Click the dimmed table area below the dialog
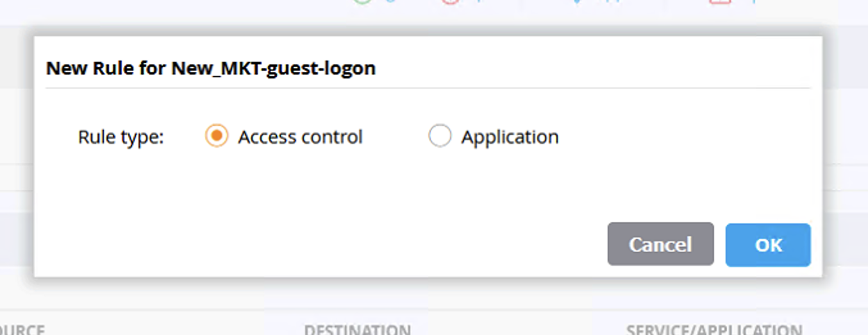 (x=434, y=295)
